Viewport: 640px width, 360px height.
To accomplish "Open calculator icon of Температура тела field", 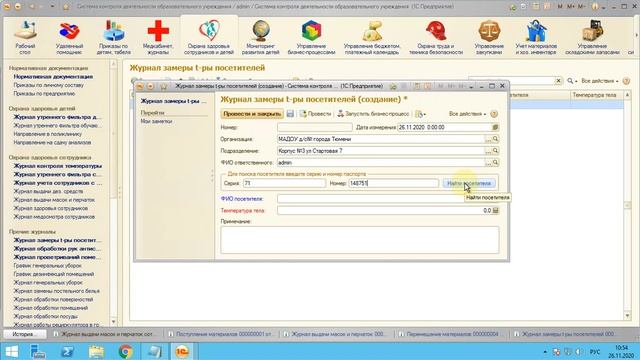I will (x=496, y=211).
